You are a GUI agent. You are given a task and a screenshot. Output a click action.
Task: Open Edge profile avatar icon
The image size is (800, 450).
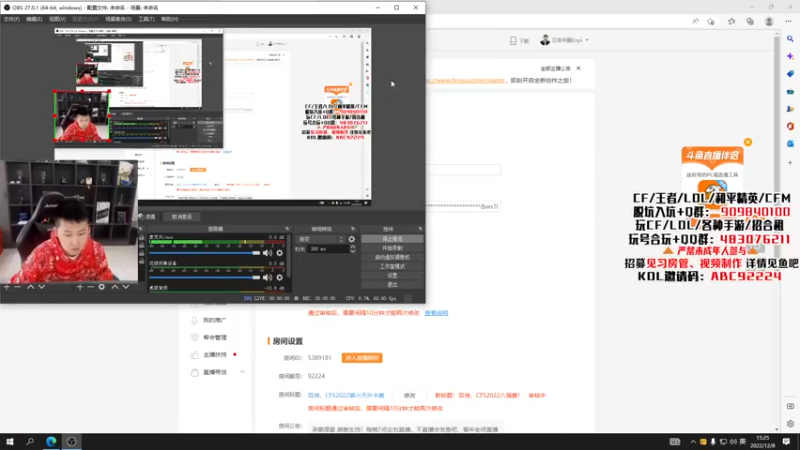point(769,21)
